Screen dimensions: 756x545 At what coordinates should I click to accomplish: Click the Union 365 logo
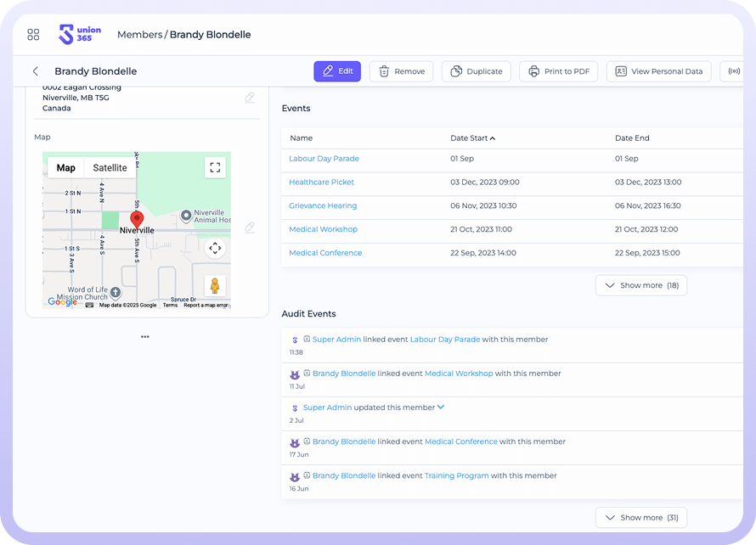[x=79, y=35]
